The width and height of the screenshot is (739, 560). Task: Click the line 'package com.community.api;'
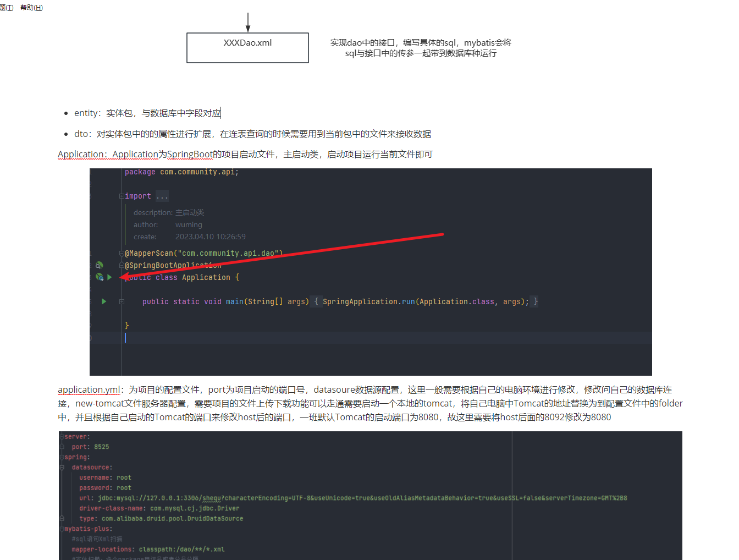click(x=181, y=172)
